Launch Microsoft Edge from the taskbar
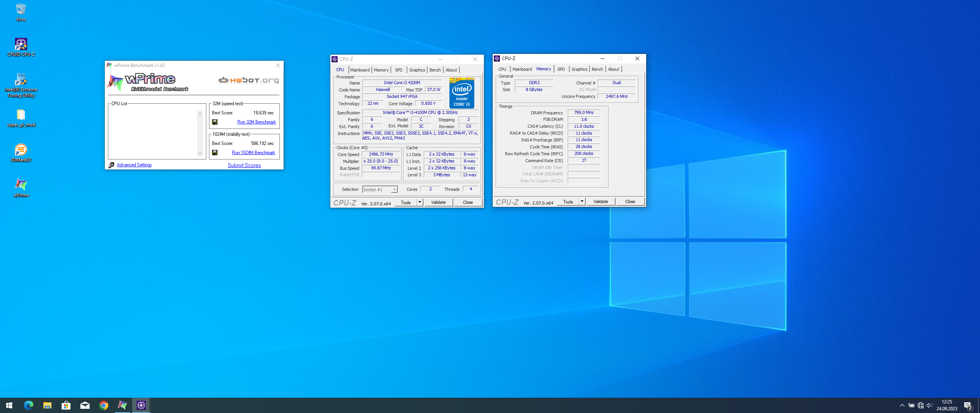Image resolution: width=980 pixels, height=413 pixels. (x=28, y=405)
